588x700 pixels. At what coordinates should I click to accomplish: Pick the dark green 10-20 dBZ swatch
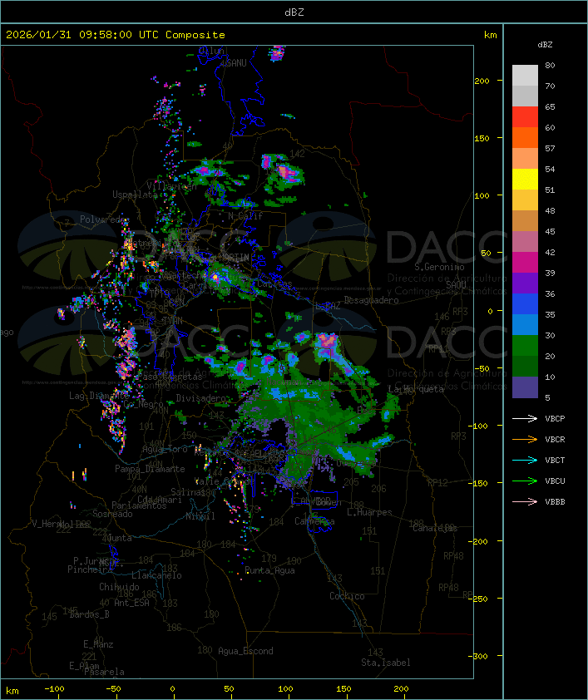525,367
